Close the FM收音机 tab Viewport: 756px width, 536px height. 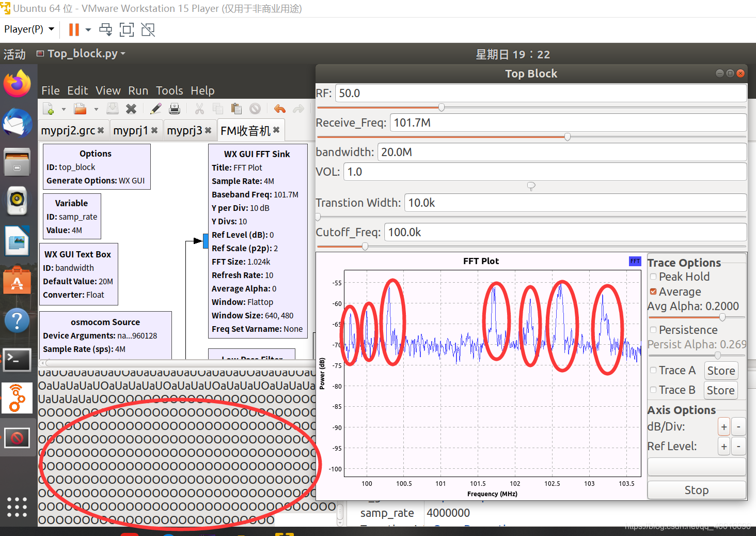(x=276, y=130)
